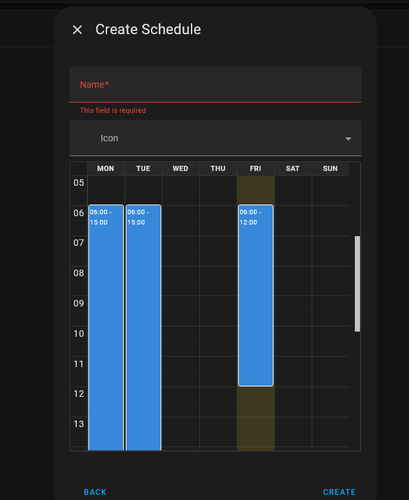This screenshot has height=500, width=409.
Task: Click the 09 hour label
Action: click(79, 303)
